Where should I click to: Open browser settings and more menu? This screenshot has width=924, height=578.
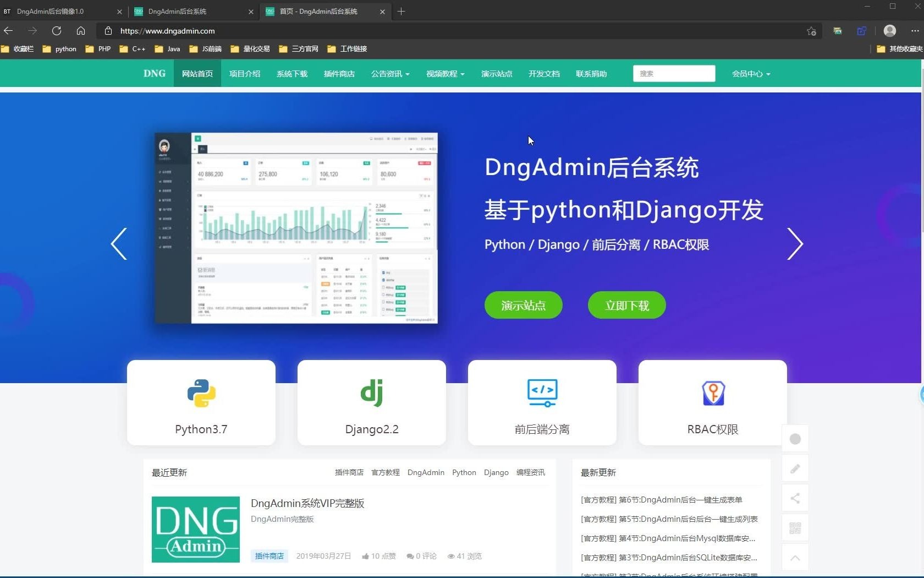click(x=915, y=31)
